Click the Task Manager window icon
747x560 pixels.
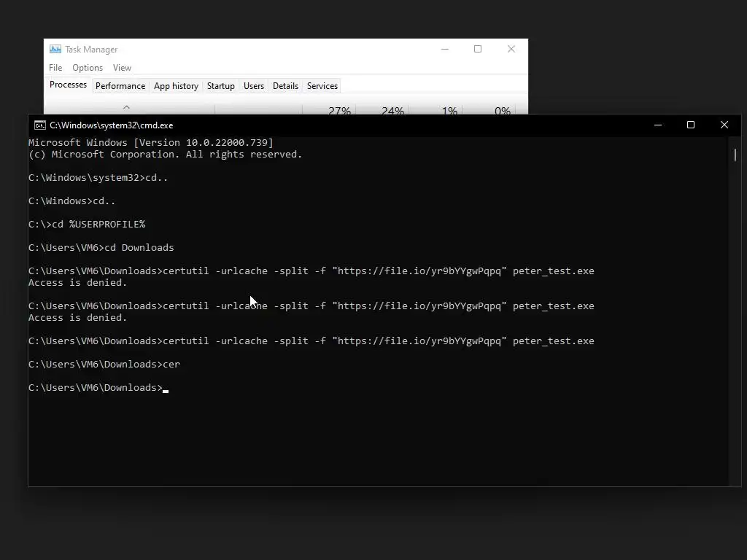(x=55, y=49)
